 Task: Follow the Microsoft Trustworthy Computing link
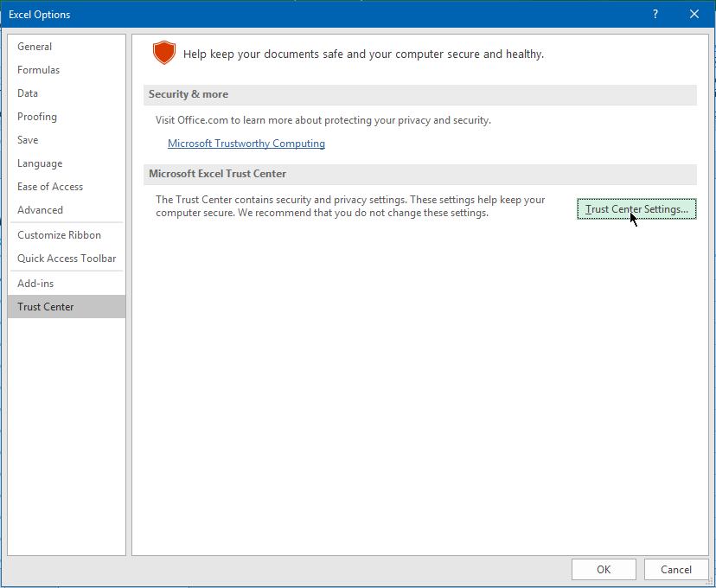coord(246,144)
